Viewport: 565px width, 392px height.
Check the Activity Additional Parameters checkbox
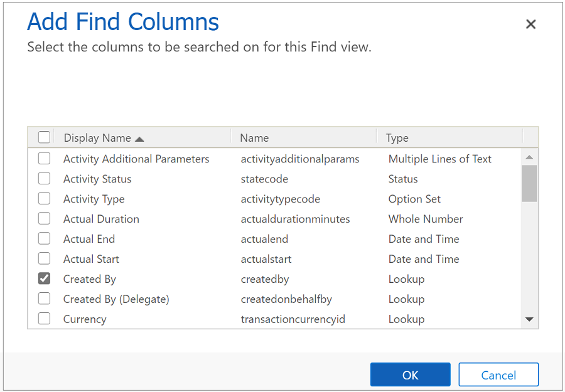click(x=45, y=159)
